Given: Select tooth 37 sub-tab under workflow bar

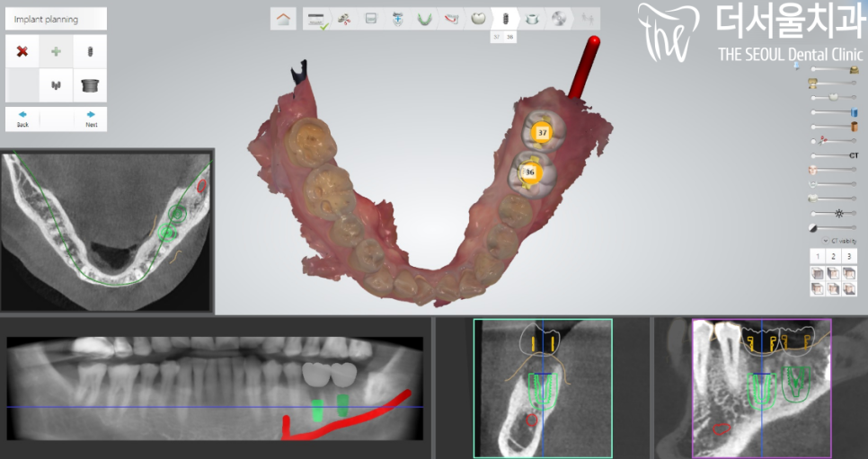Looking at the screenshot, I should point(497,37).
